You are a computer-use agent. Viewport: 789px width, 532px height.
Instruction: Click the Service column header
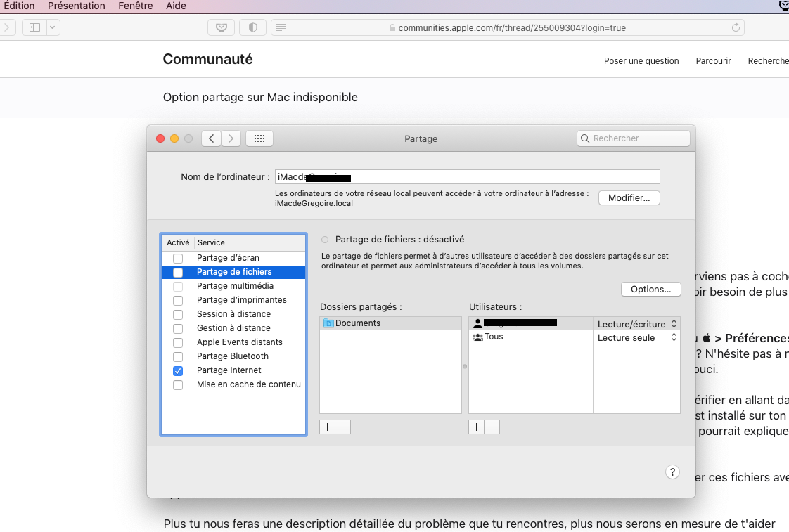point(250,242)
